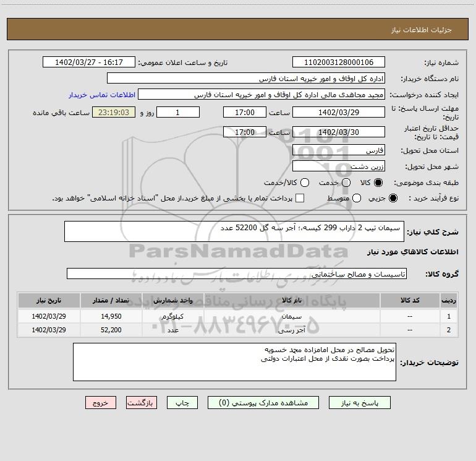Select the جزیی purchase type radio

coord(393,198)
